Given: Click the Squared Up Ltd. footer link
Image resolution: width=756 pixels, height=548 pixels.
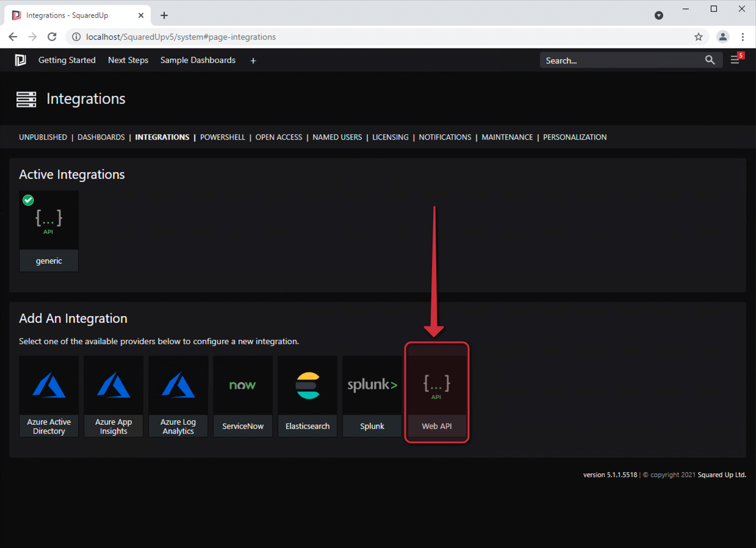Looking at the screenshot, I should [722, 475].
